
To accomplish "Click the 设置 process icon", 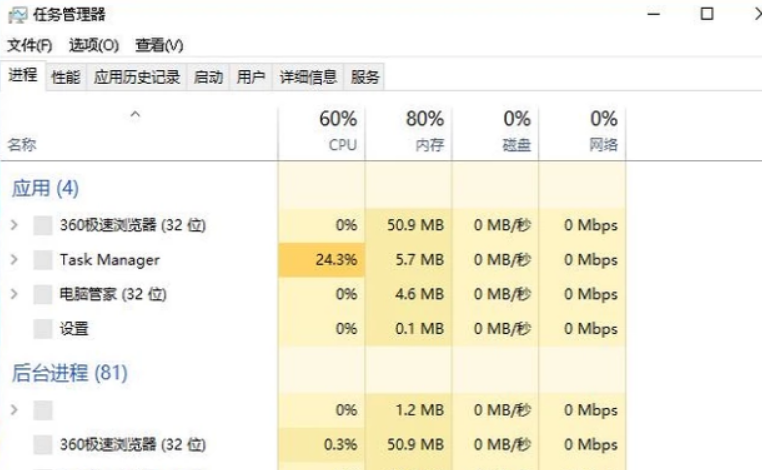I will pos(42,328).
